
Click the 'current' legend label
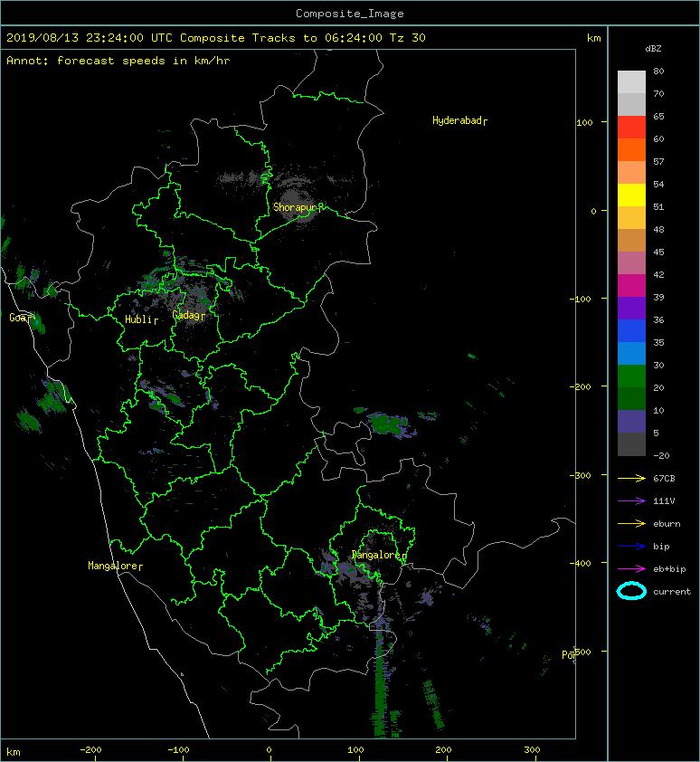point(672,592)
